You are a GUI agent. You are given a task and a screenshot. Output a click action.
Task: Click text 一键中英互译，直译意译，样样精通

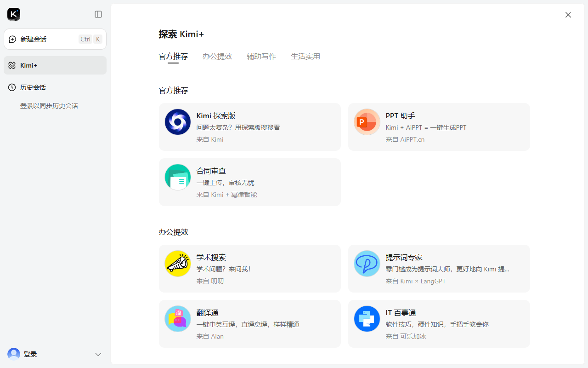(x=248, y=324)
